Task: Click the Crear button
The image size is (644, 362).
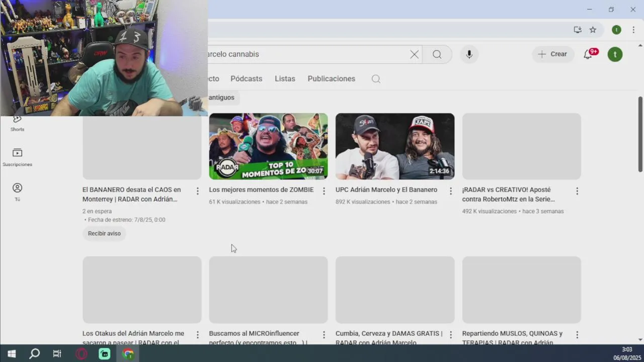Action: tap(552, 54)
